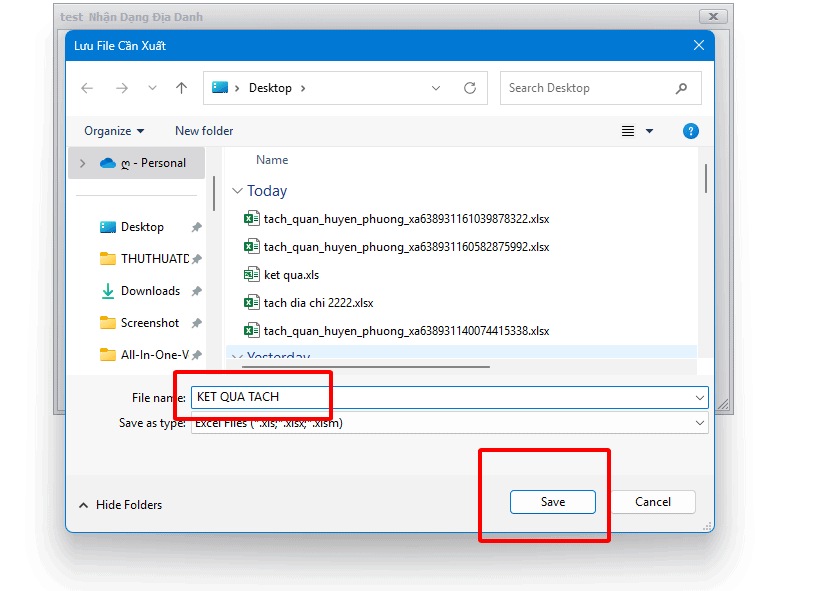817x591 pixels.
Task: Toggle Hide Folders panel
Action: (120, 505)
